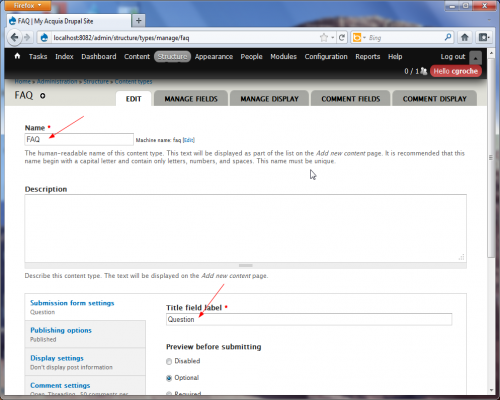This screenshot has height=400, width=500.
Task: Reload the page with the refresh icon
Action: (342, 38)
